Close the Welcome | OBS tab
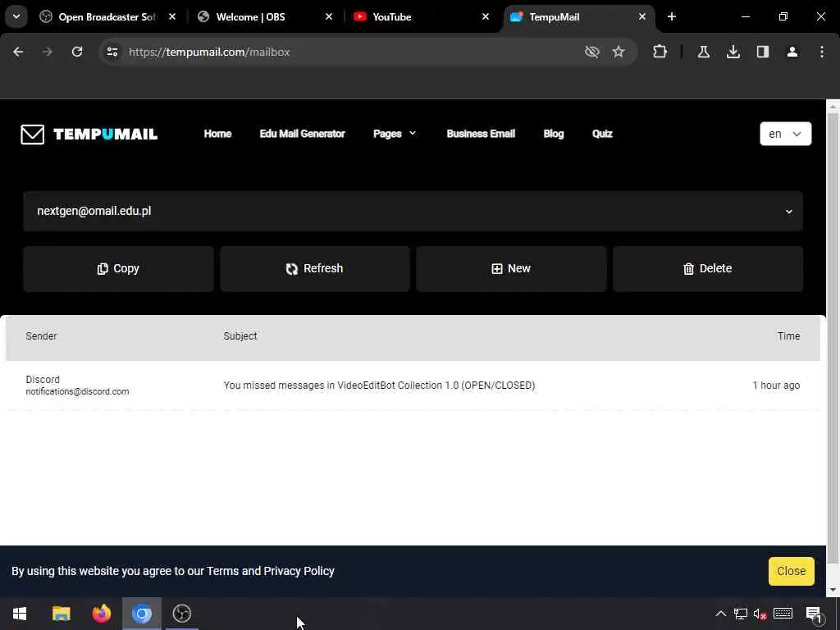The width and height of the screenshot is (840, 630). pos(329,16)
